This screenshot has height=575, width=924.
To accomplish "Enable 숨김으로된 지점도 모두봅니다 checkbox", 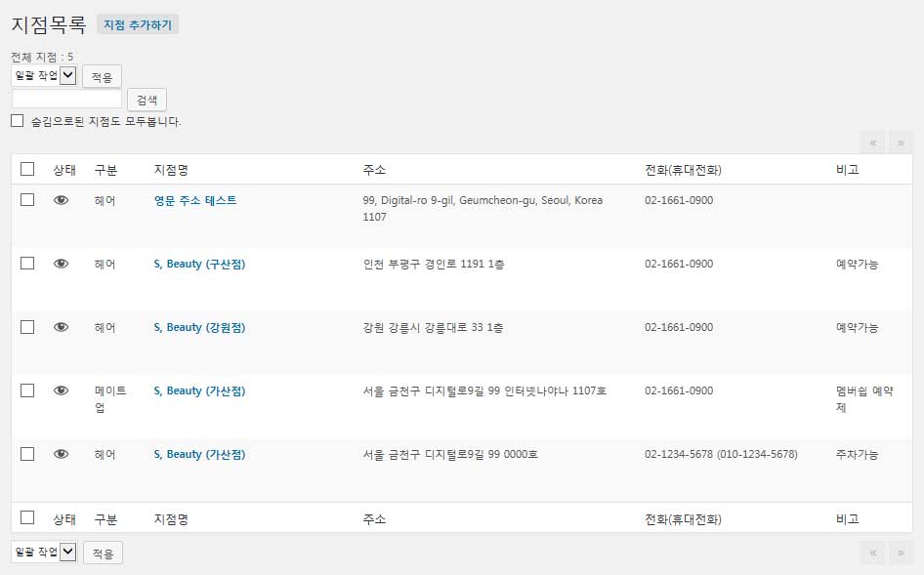I will pos(17,121).
